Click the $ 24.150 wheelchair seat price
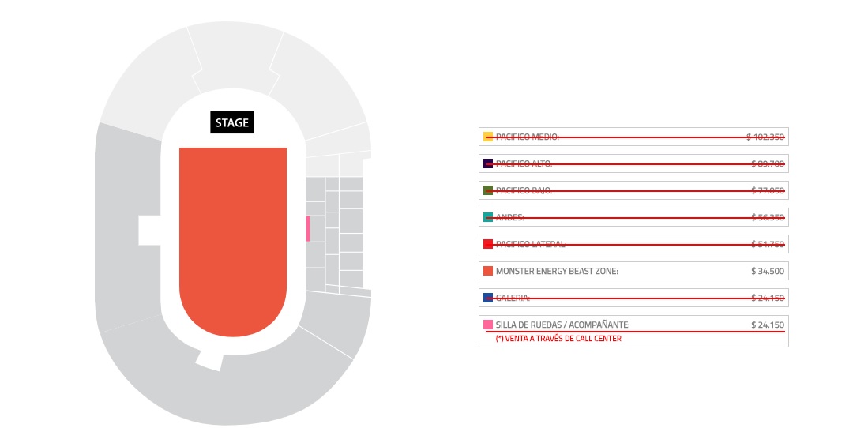Viewport: 868px width, 428px height. click(x=768, y=325)
